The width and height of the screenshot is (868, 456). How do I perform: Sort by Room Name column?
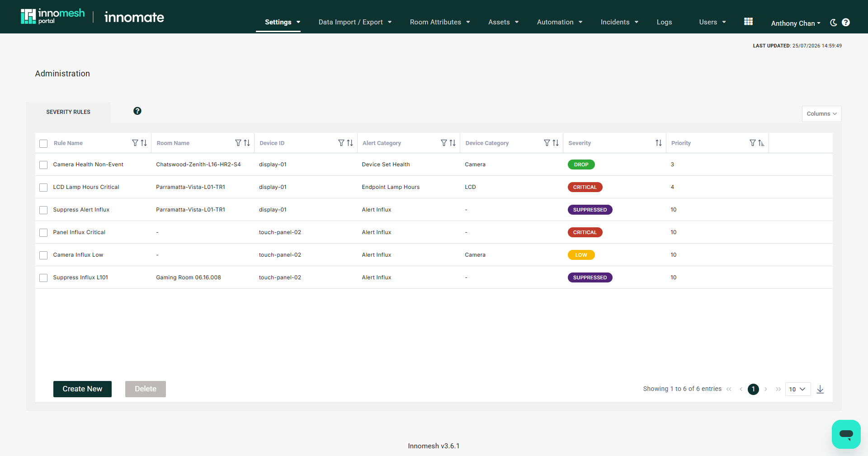247,143
